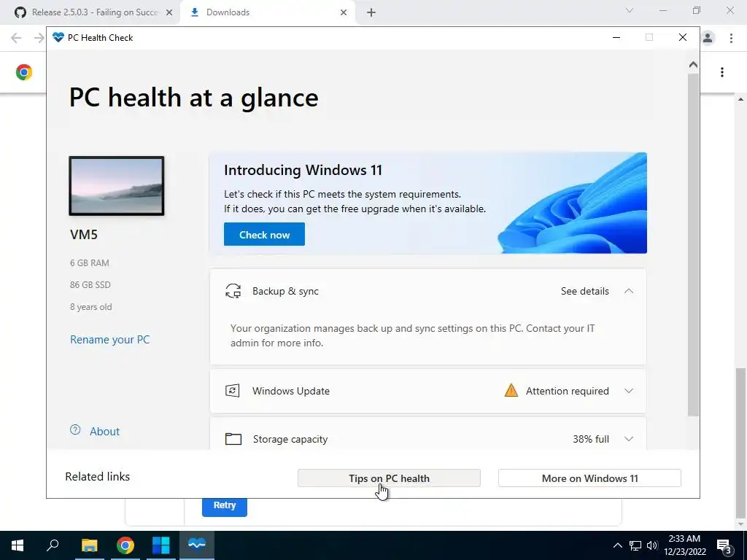Open taskbar search magnifier
The width and height of the screenshot is (747, 560).
click(x=53, y=545)
